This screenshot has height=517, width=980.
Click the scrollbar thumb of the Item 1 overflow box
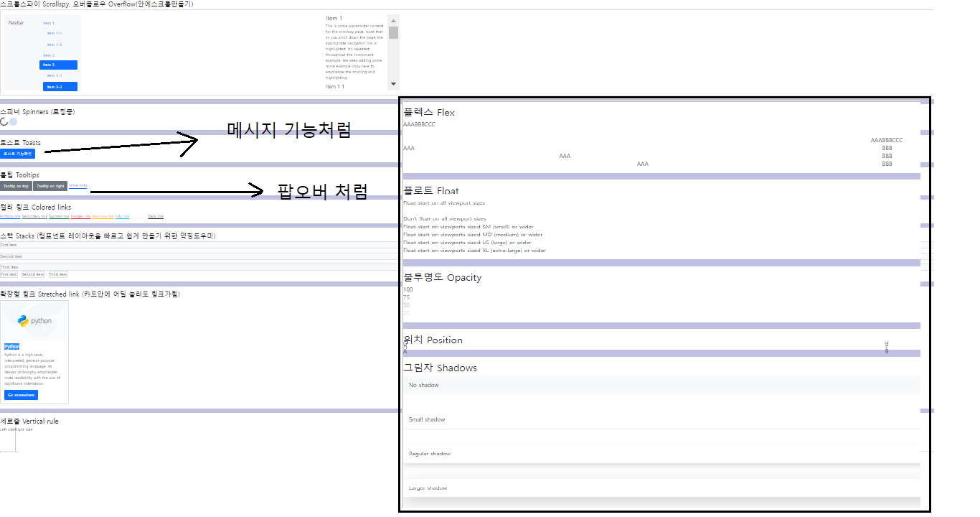[x=393, y=32]
